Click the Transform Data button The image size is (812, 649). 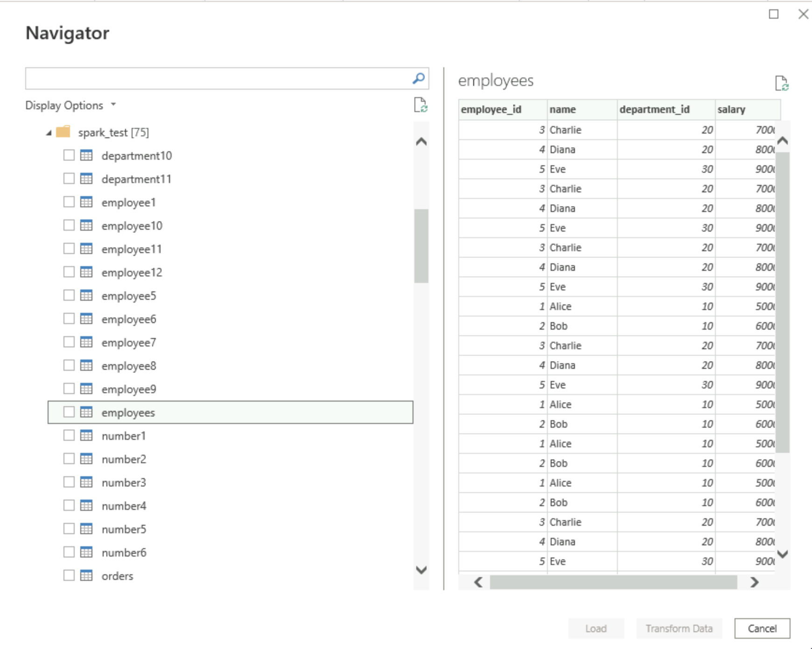pyautogui.click(x=679, y=628)
